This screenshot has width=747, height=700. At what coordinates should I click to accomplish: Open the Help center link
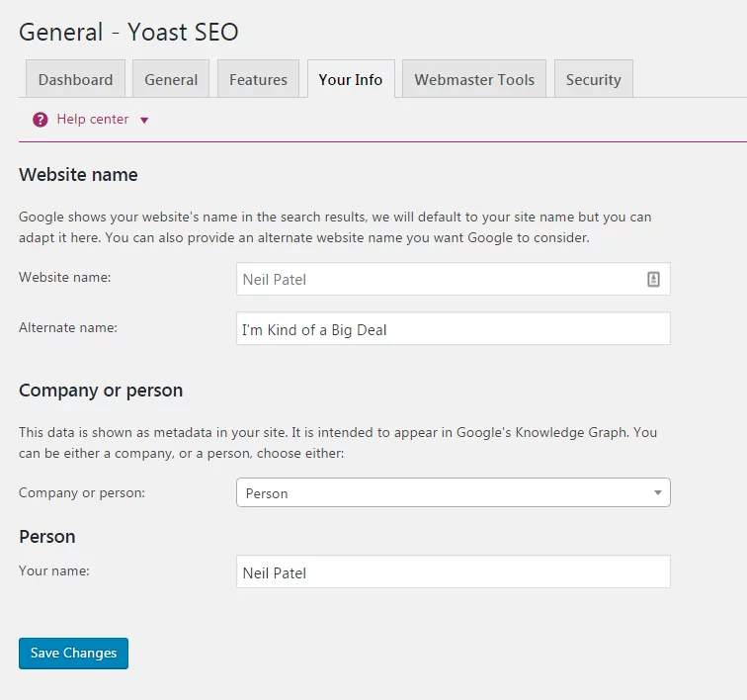(93, 119)
